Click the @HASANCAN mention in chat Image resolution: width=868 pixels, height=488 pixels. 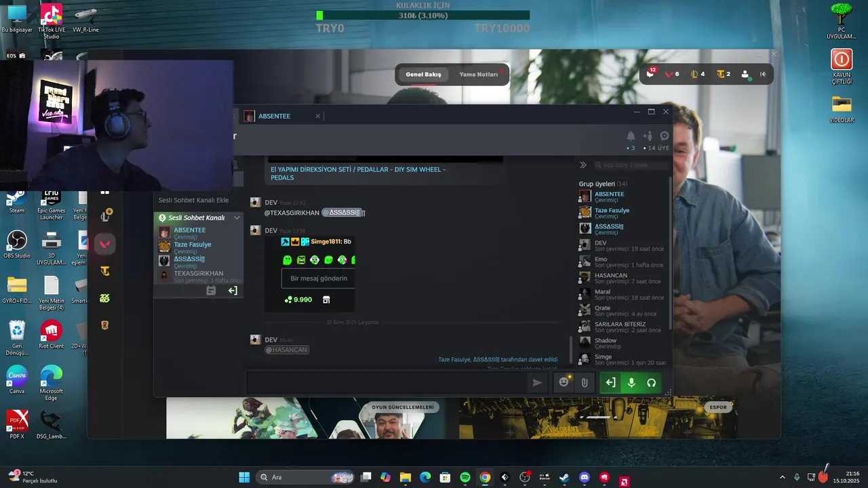287,350
